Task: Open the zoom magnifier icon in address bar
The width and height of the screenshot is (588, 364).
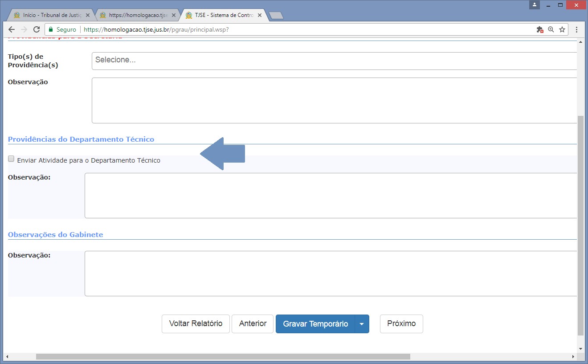Action: pyautogui.click(x=551, y=29)
